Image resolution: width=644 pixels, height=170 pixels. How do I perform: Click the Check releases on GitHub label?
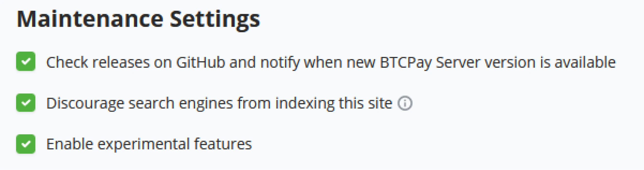click(331, 62)
